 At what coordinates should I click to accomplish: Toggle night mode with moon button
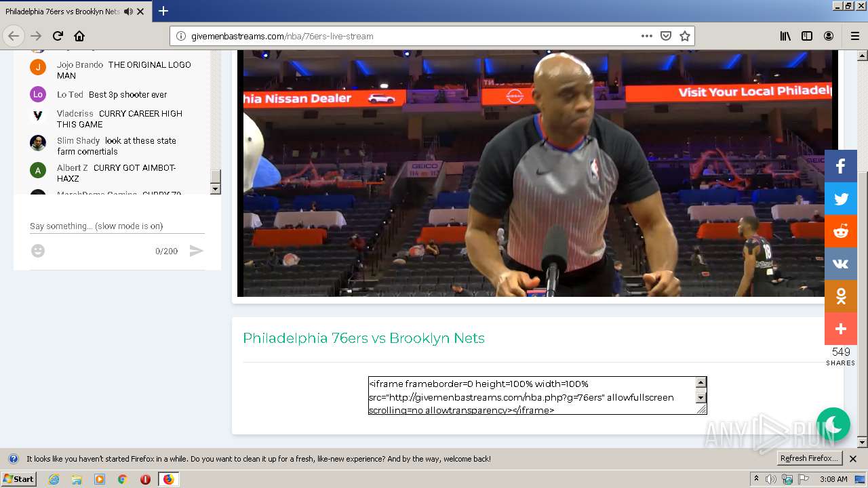(833, 424)
